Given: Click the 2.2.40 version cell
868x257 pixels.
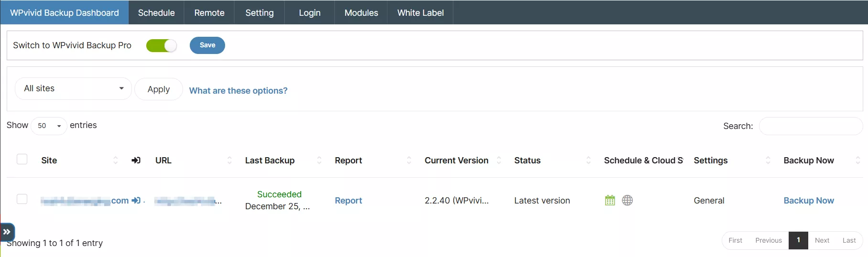Looking at the screenshot, I should point(456,201).
